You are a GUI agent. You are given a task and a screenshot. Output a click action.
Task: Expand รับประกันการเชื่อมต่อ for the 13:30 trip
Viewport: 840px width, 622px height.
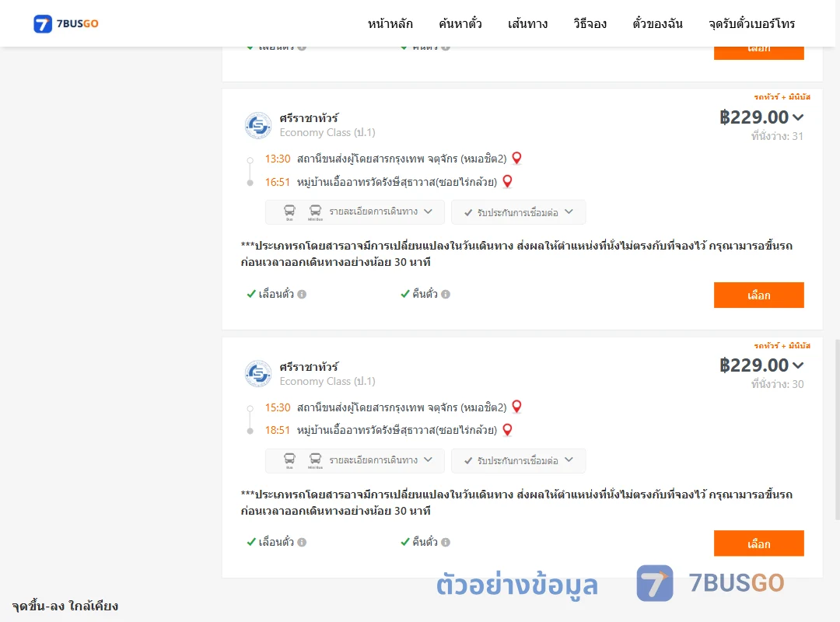point(519,212)
